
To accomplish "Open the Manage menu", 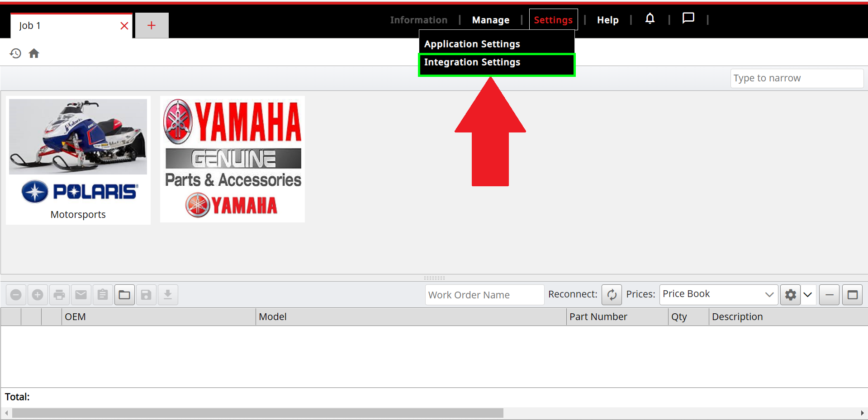I will point(490,20).
